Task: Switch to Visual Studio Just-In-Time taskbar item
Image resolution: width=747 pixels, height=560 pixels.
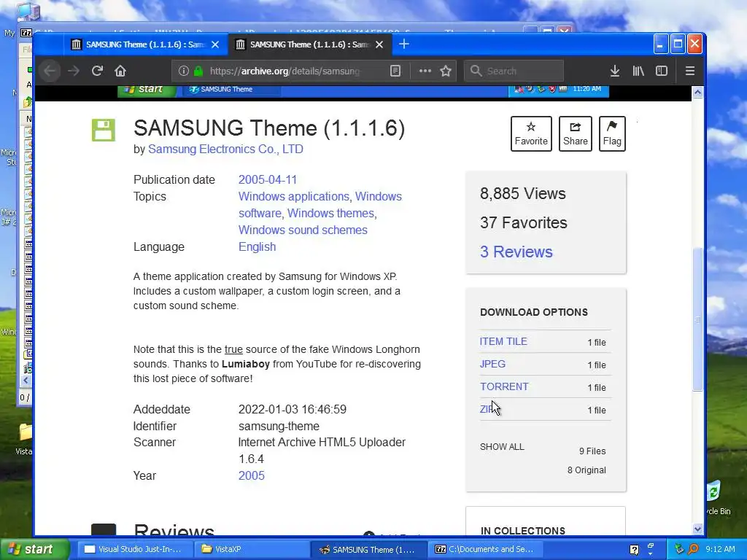Action: pos(133,549)
